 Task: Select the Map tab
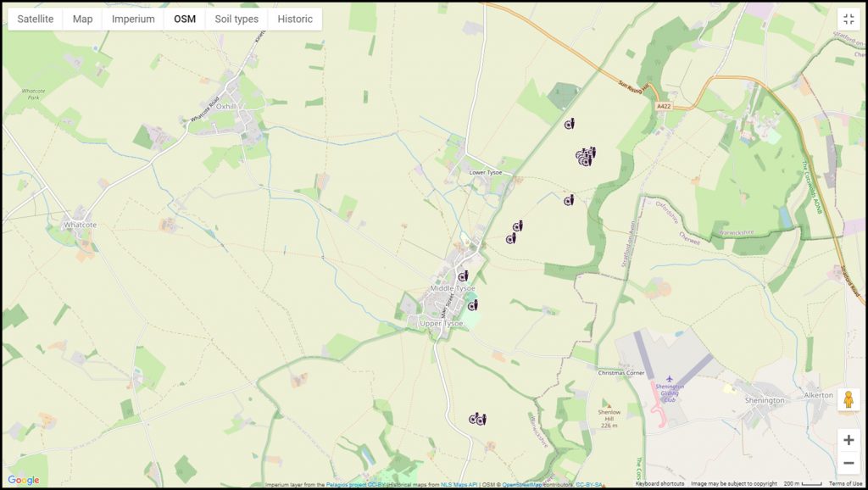81,17
